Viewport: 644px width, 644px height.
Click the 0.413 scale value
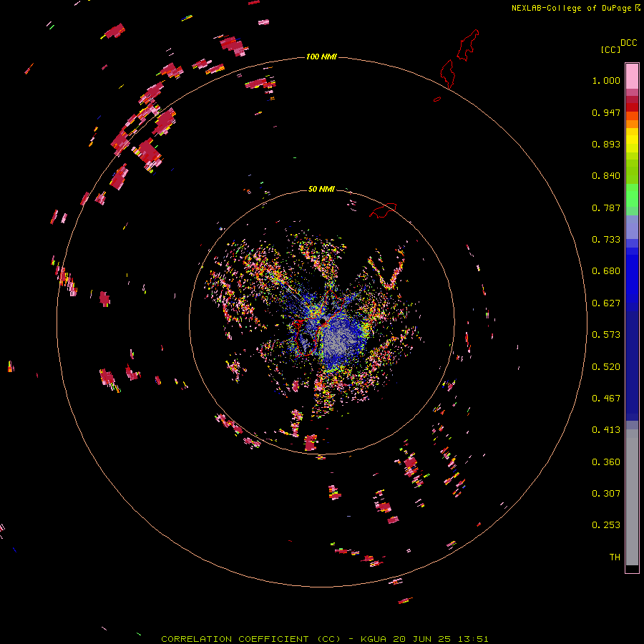pyautogui.click(x=606, y=430)
